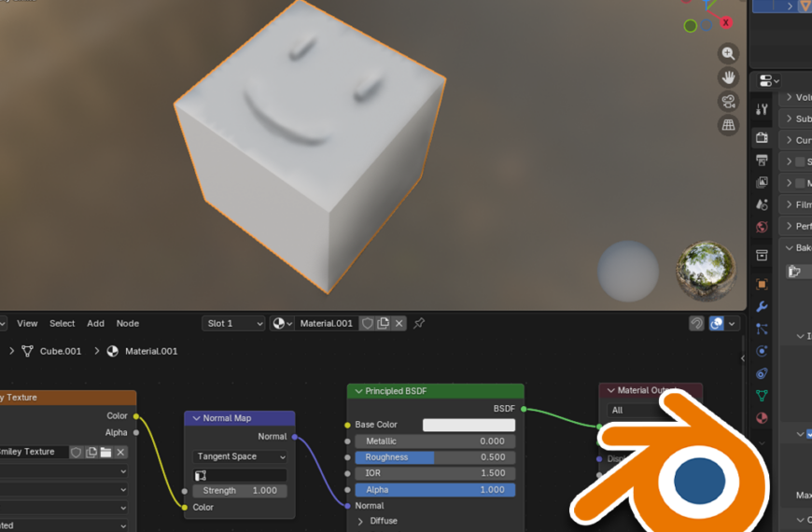
Task: Unlink Material.001 with the X icon
Action: pos(399,323)
